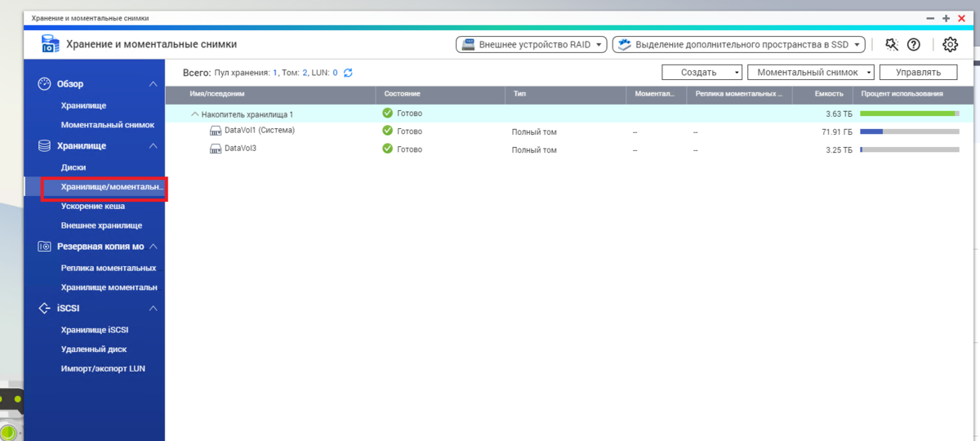
Task: Click the green ready checkmark for DataVol1
Action: [387, 131]
